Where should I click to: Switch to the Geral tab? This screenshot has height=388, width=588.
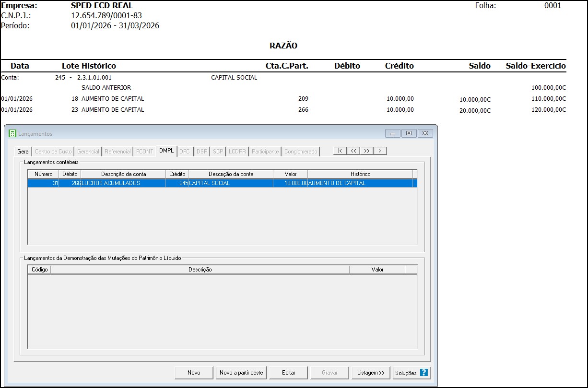24,152
